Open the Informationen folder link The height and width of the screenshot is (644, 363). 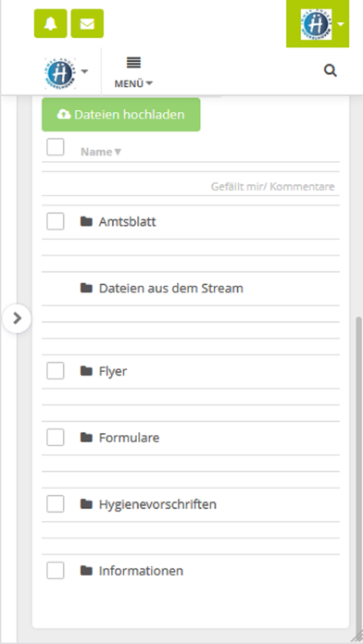[x=141, y=571]
